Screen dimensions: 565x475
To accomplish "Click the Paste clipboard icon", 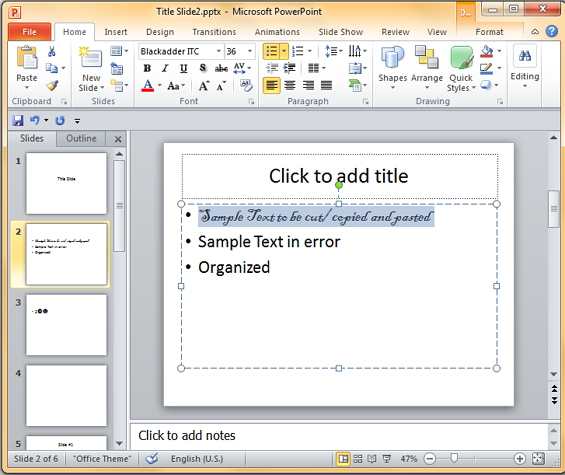I will [x=27, y=58].
